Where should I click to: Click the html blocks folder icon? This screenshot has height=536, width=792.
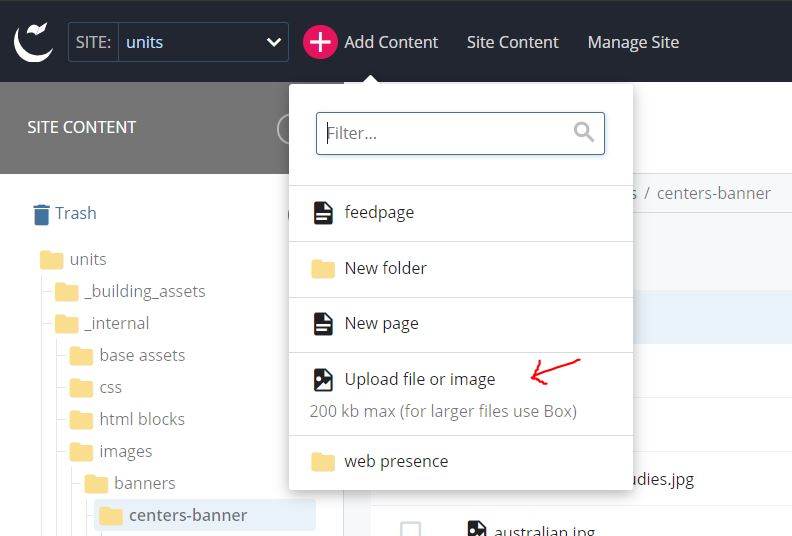pos(81,420)
